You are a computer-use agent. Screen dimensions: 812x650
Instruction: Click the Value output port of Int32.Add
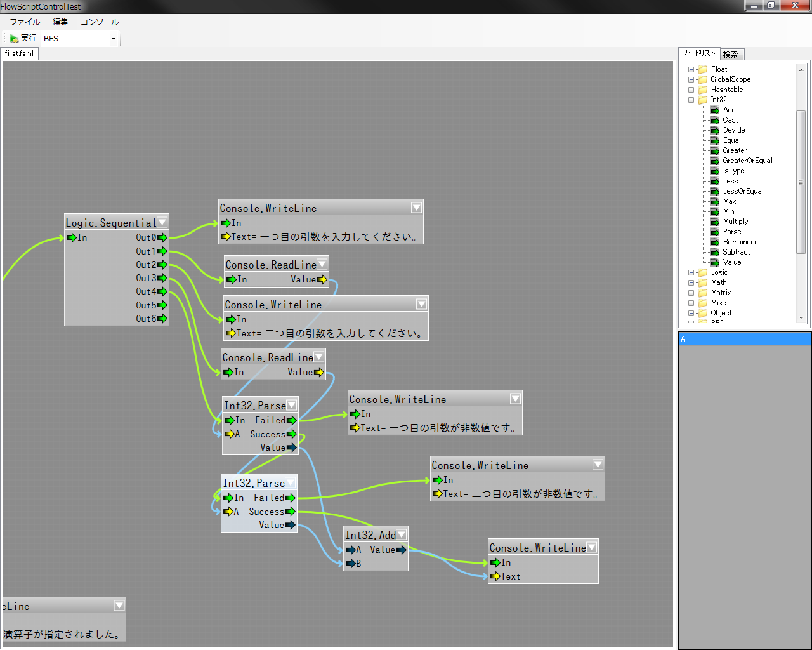pyautogui.click(x=401, y=550)
